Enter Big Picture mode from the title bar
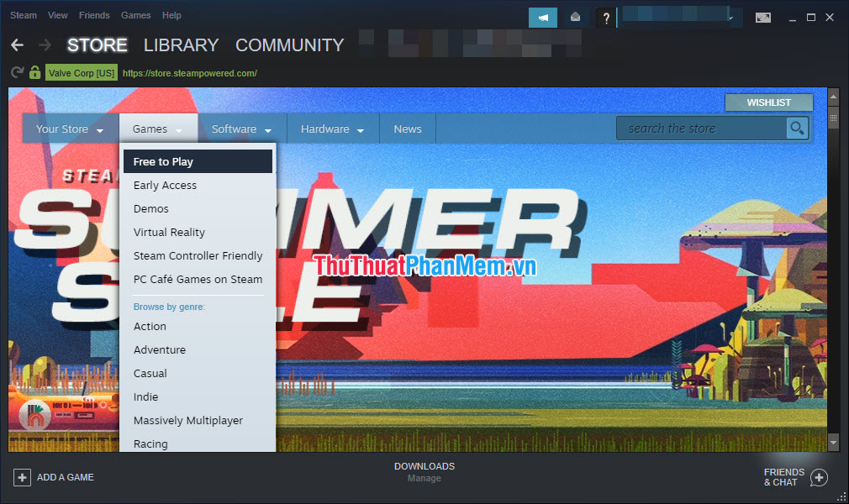Image resolution: width=849 pixels, height=504 pixels. pyautogui.click(x=763, y=16)
